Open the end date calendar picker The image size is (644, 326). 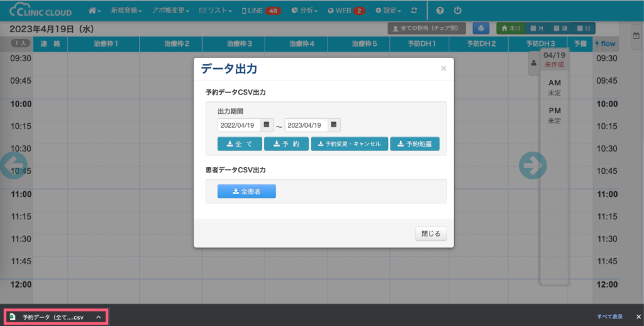(x=334, y=125)
